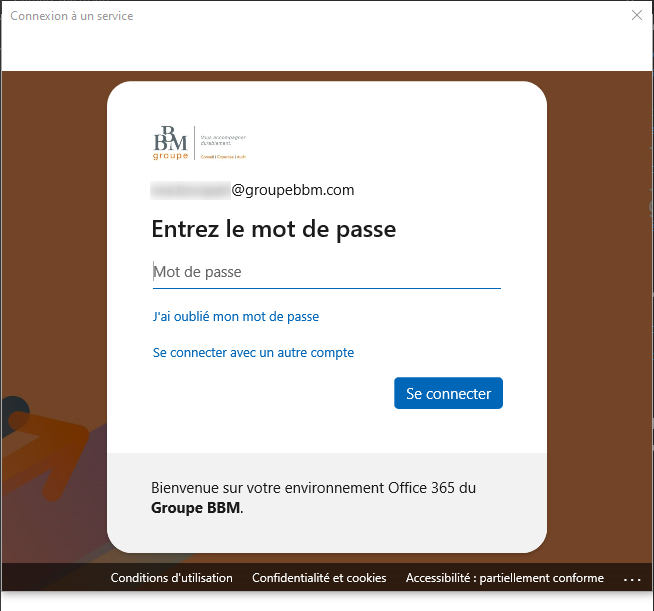Viewport: 654px width, 611px height.
Task: Click Accessibilité : partiellement conforme link
Action: tap(504, 578)
